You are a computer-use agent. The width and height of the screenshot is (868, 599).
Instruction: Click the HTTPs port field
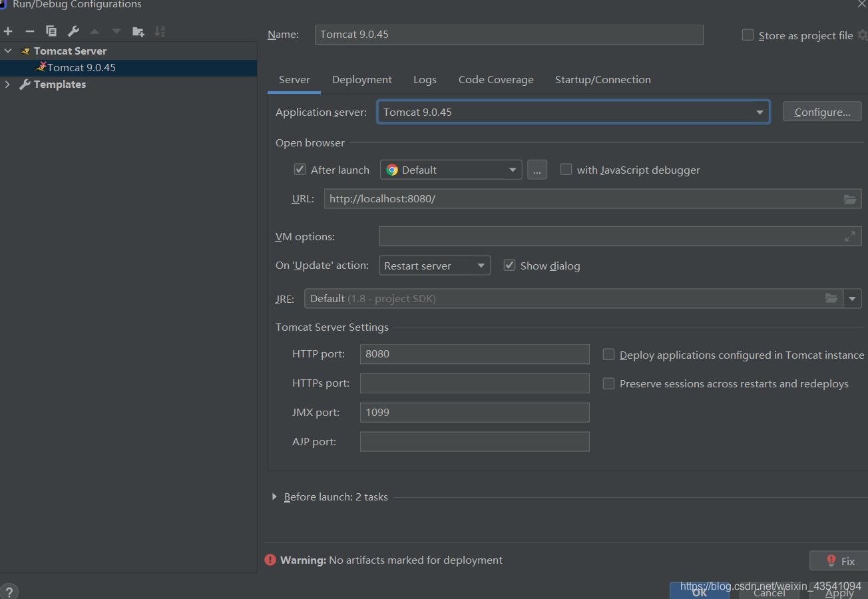pyautogui.click(x=475, y=383)
